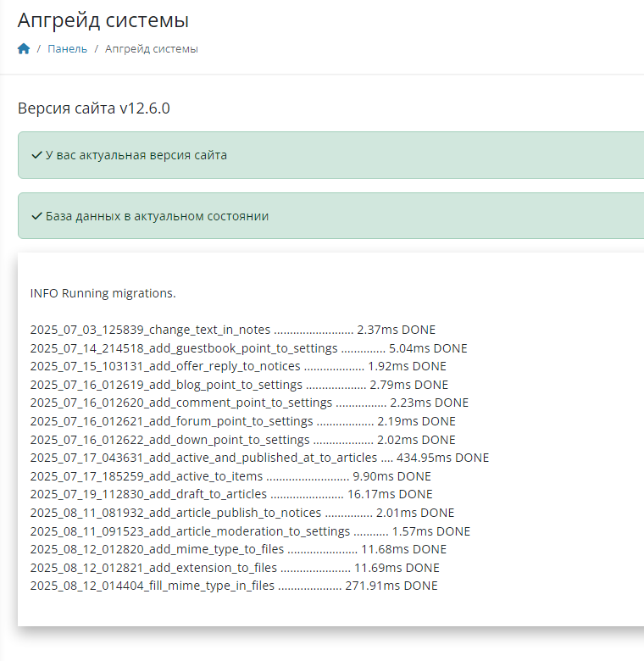Select the add_guestbook_point_to_settings migration line
644x661 pixels.
click(x=248, y=348)
